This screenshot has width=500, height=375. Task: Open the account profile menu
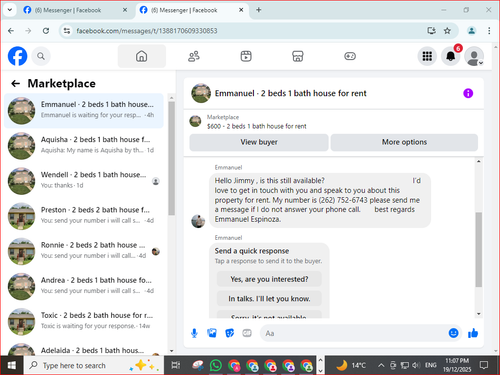coord(474,56)
